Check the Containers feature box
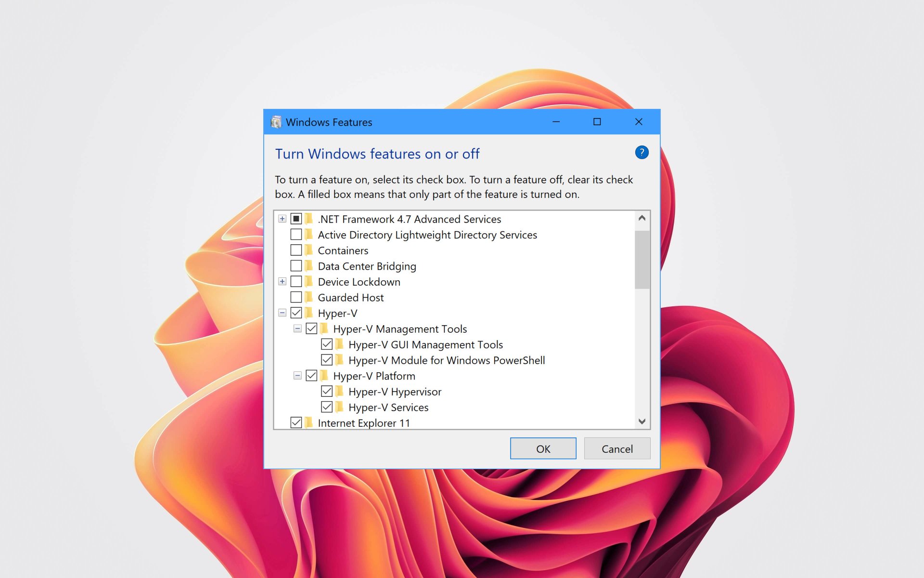Viewport: 924px width, 578px height. point(296,250)
